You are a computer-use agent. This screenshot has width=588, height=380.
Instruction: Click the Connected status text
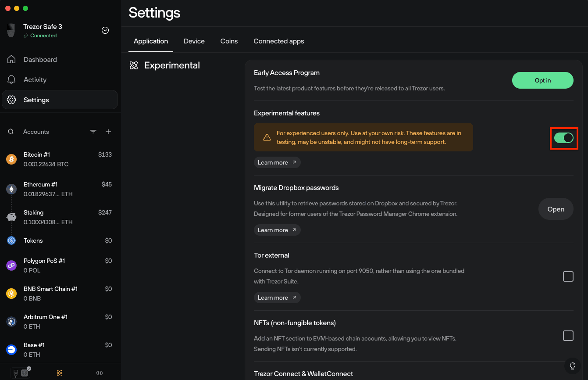[43, 36]
